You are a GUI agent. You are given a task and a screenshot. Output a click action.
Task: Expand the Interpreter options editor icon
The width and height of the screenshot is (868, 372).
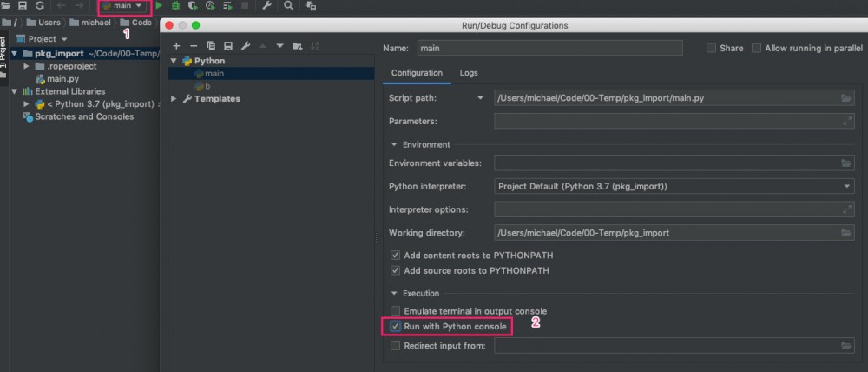[846, 209]
